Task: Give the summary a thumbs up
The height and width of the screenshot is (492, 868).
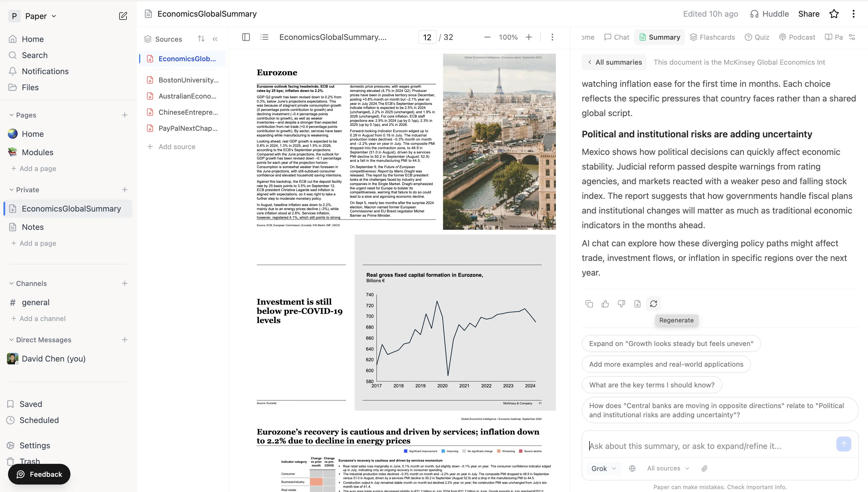Action: (x=605, y=304)
